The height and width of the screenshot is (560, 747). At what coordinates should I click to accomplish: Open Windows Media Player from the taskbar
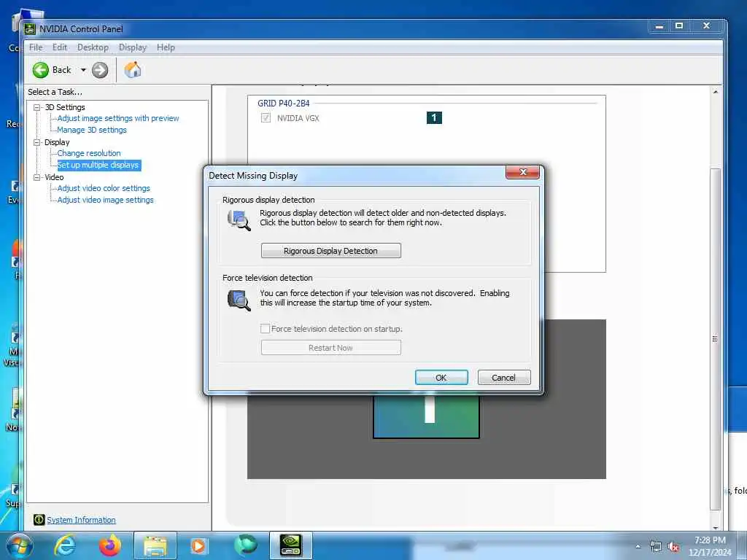tap(198, 545)
